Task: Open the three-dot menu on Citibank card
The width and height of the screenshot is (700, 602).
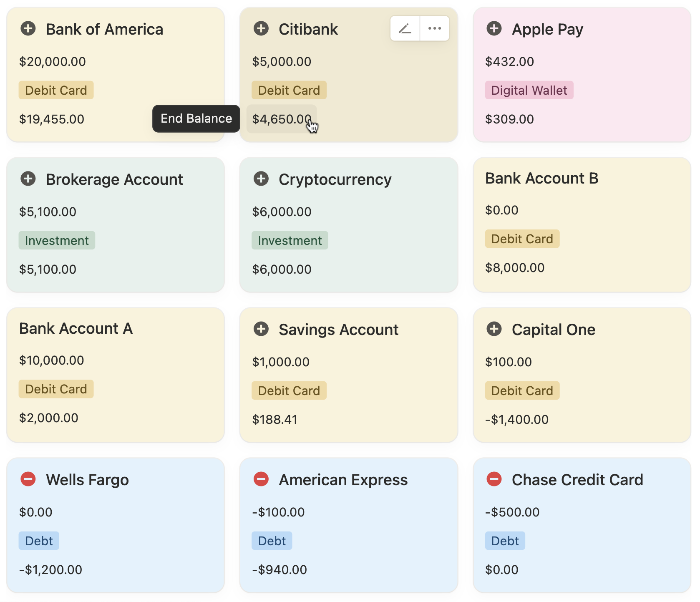Action: pos(435,28)
